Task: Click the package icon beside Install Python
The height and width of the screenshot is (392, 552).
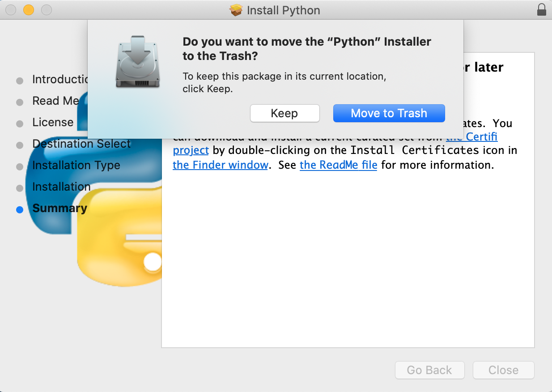Action: point(236,10)
